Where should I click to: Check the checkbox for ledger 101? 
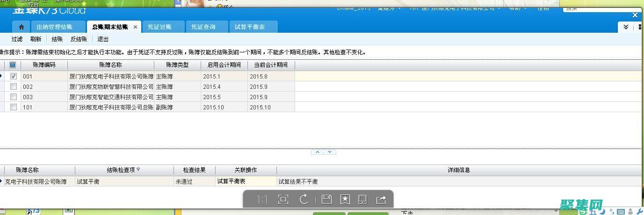coord(14,107)
